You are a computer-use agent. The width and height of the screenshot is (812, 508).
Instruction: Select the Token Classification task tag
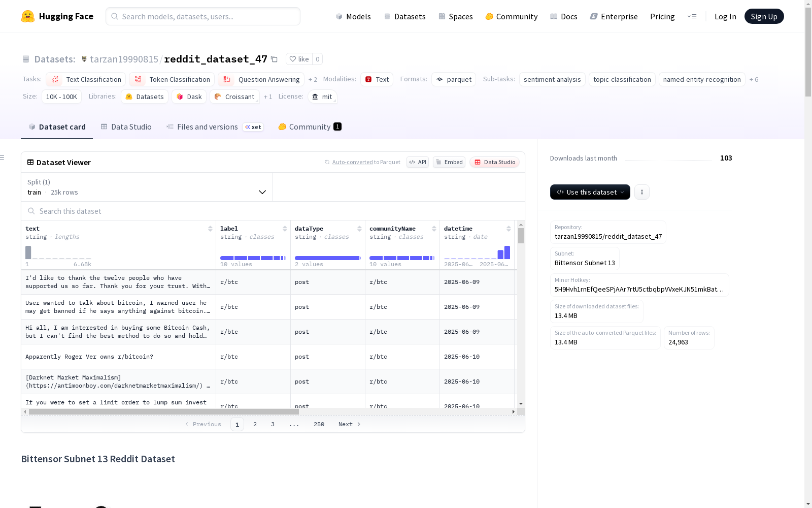(172, 79)
